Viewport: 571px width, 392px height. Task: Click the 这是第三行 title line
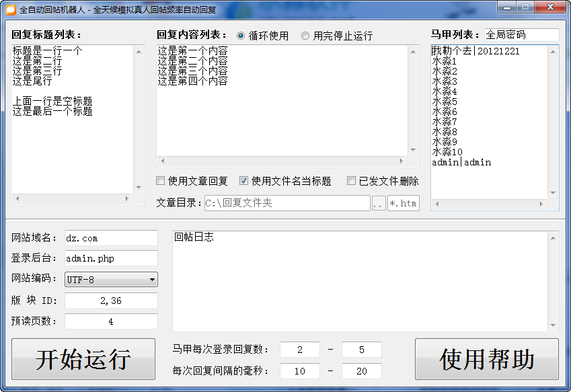click(x=37, y=71)
